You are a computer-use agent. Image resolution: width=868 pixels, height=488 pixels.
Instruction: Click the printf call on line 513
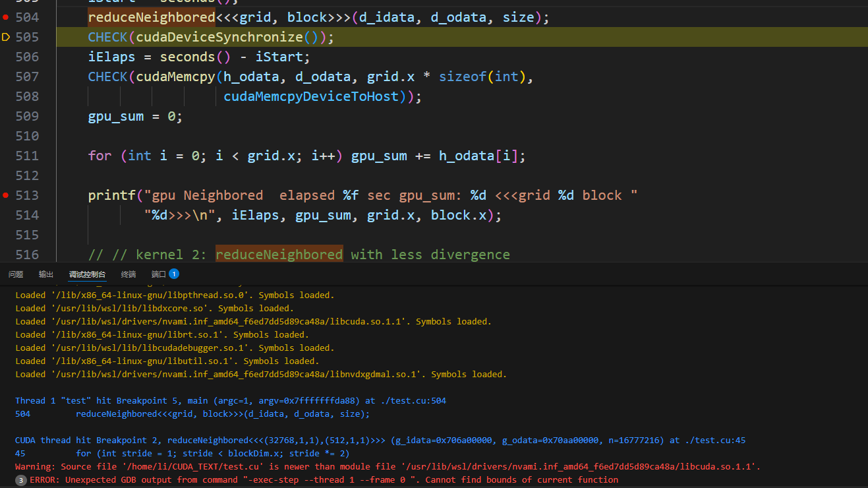[112, 195]
